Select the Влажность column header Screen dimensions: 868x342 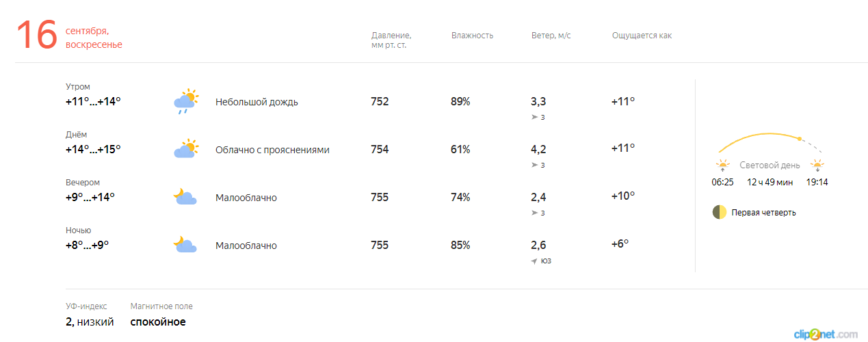[472, 36]
